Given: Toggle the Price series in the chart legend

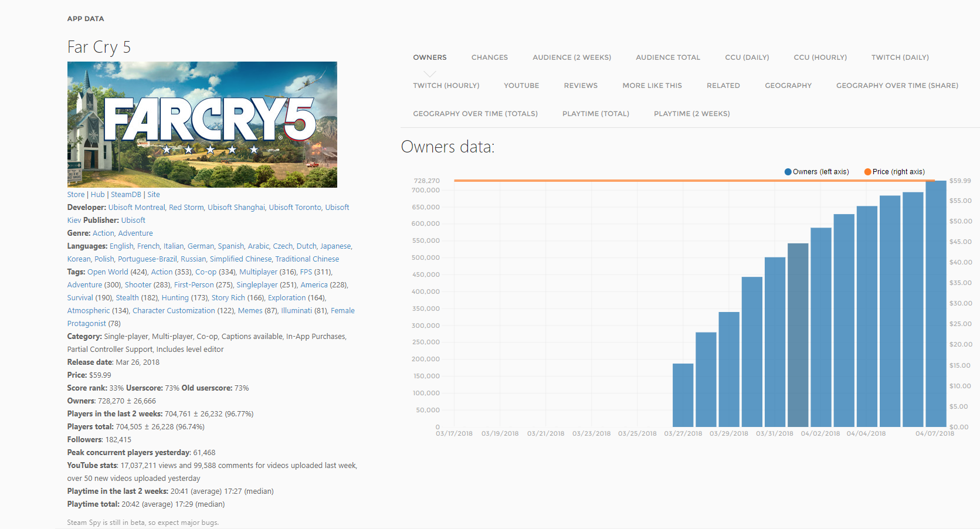Looking at the screenshot, I should pos(894,172).
